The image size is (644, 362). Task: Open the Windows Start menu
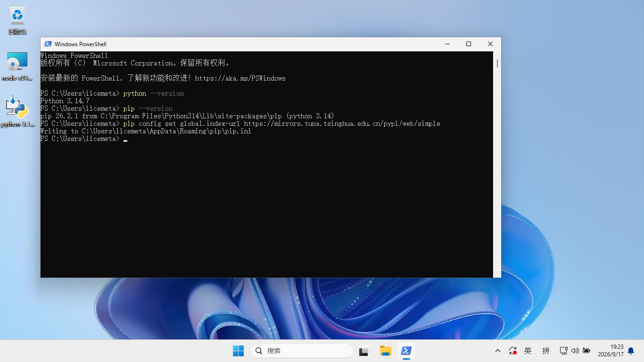click(x=238, y=351)
